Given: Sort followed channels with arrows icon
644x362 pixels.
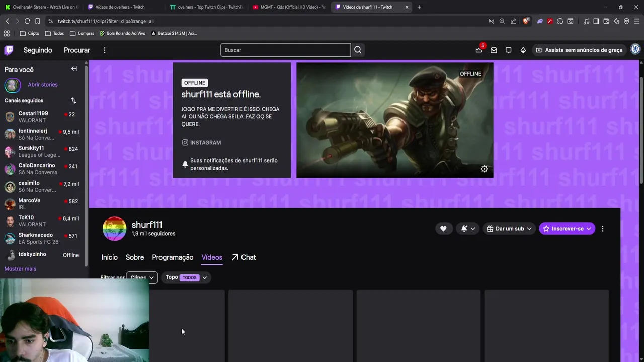Looking at the screenshot, I should [x=73, y=100].
